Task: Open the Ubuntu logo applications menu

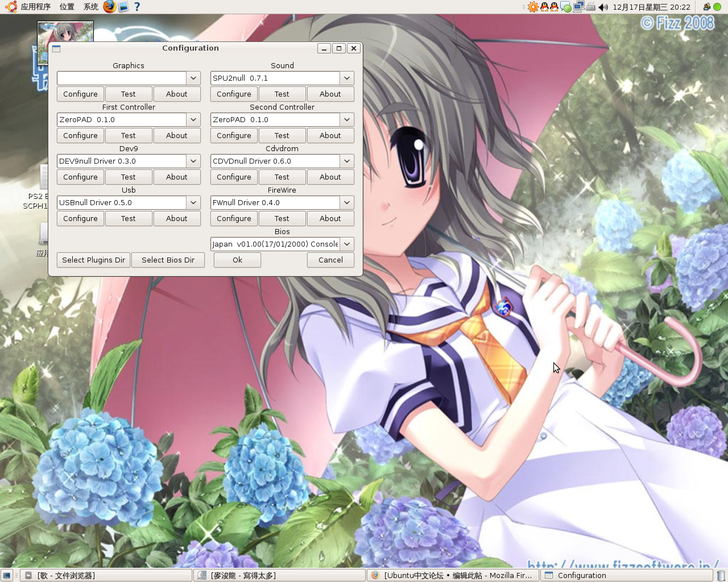Action: [10, 7]
